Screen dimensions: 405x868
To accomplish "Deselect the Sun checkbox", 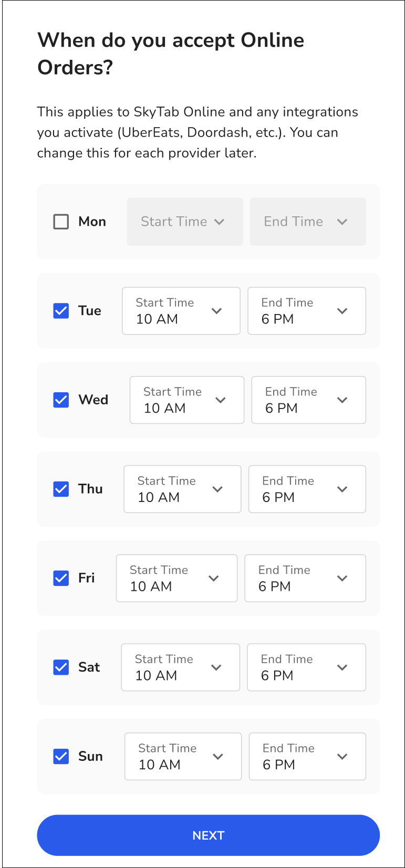I will tap(61, 757).
